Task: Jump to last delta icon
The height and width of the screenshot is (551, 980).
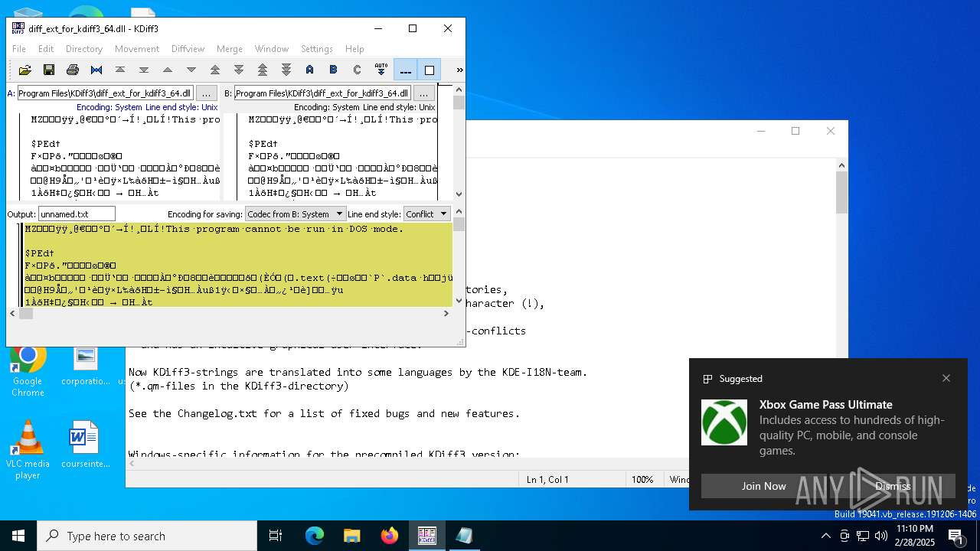Action: pos(144,70)
